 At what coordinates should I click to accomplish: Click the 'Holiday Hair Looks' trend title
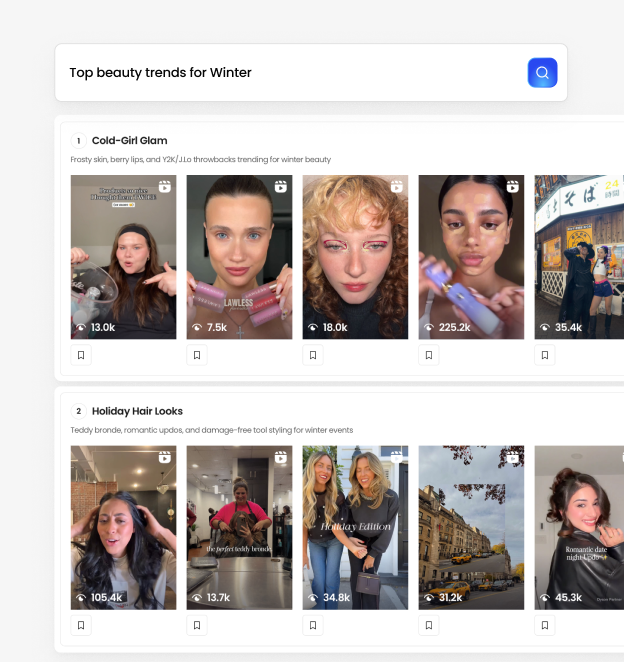(x=137, y=411)
